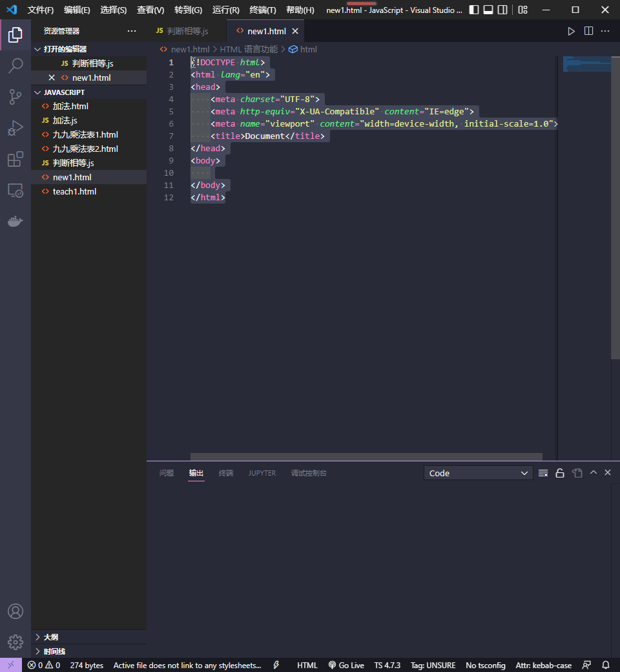Switch to the 调试控制台 panel tab
Screen dimensions: 620x672
pyautogui.click(x=309, y=473)
